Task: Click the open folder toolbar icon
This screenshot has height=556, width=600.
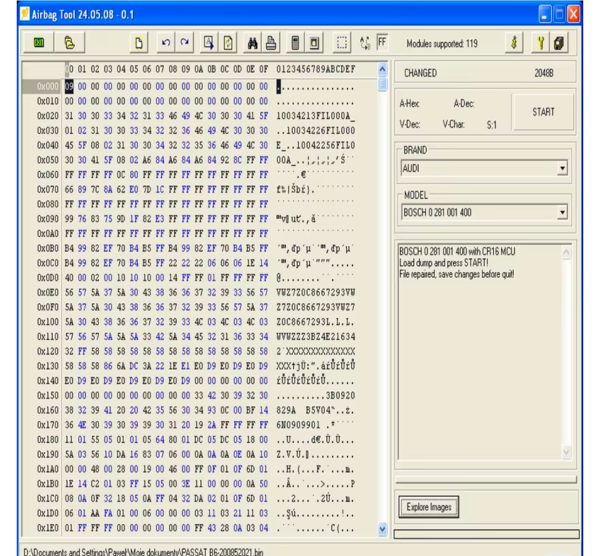Action: pyautogui.click(x=69, y=44)
